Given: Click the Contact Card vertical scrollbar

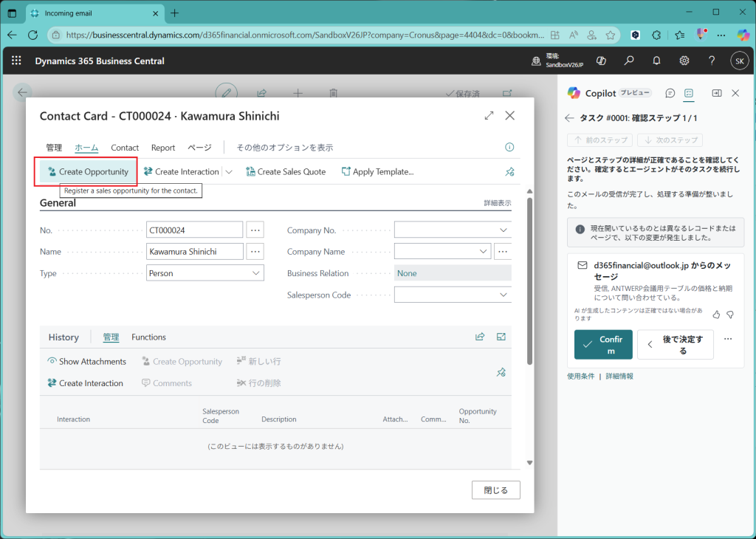Looking at the screenshot, I should click(x=529, y=281).
